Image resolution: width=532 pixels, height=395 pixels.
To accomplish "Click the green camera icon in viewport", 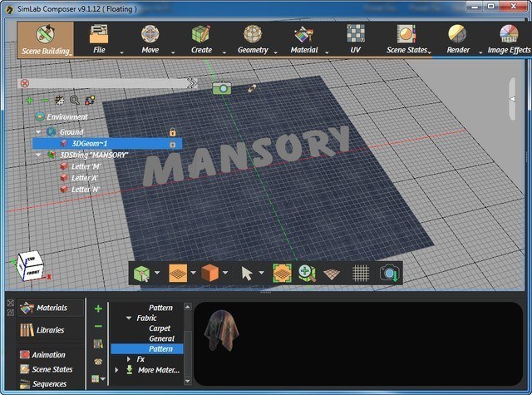I will point(221,87).
